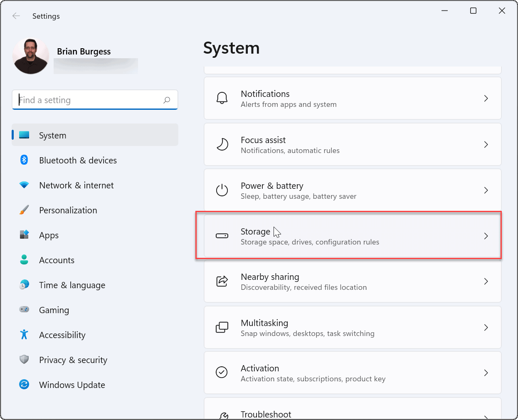
Task: Click 'Activation state, subscriptions, product key' text
Action: [313, 379]
